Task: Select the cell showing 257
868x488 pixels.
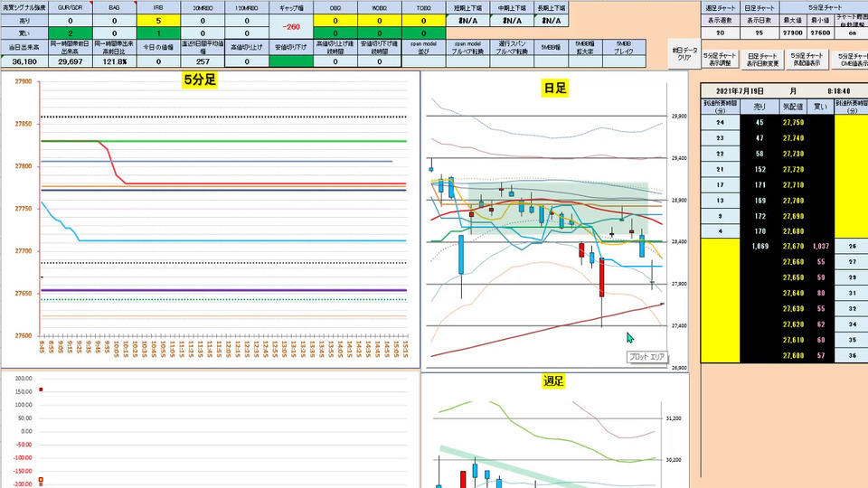Action: [x=203, y=61]
